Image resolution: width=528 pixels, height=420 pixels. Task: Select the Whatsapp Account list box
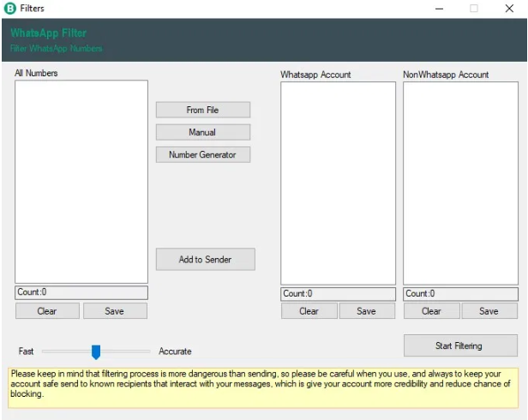[x=338, y=183]
